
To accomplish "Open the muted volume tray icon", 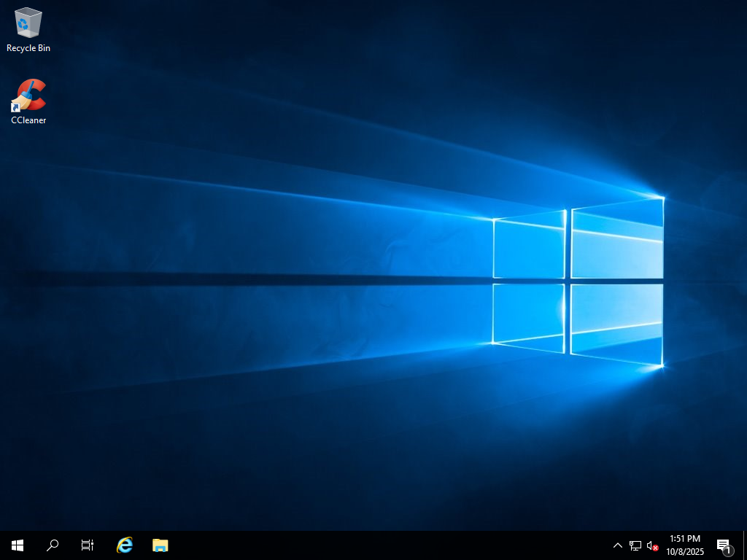I will click(x=652, y=545).
